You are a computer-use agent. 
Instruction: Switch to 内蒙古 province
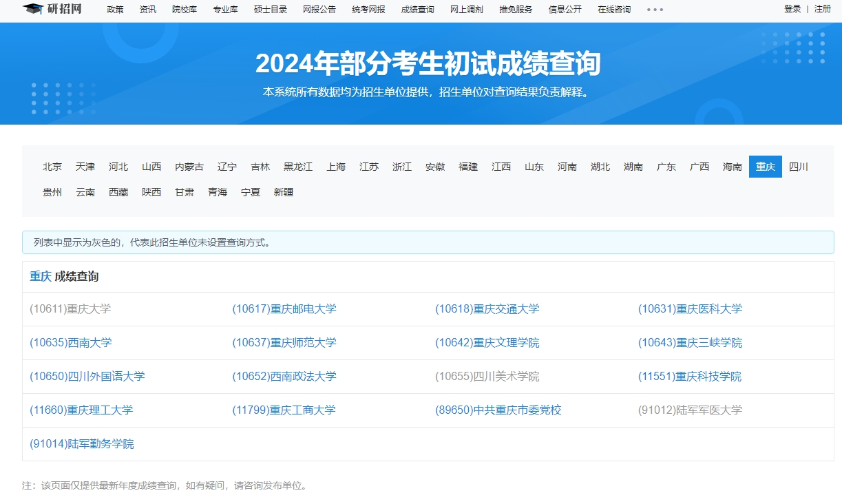pos(189,167)
